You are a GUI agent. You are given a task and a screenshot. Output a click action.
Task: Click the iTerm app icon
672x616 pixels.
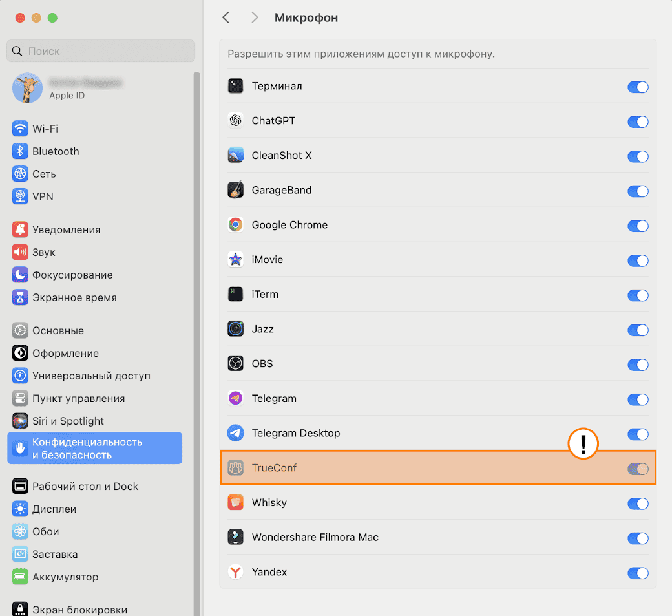point(235,295)
